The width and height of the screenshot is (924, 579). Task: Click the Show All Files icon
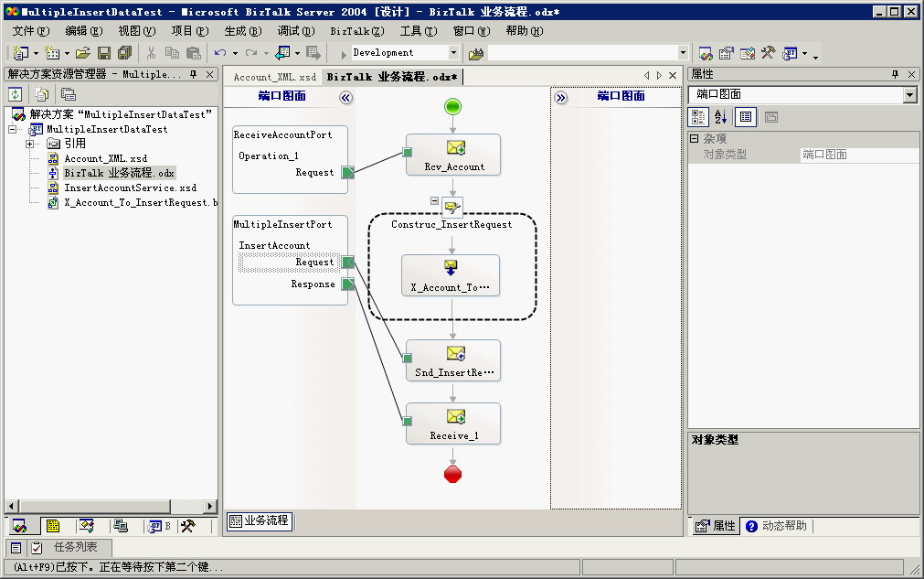(x=42, y=94)
